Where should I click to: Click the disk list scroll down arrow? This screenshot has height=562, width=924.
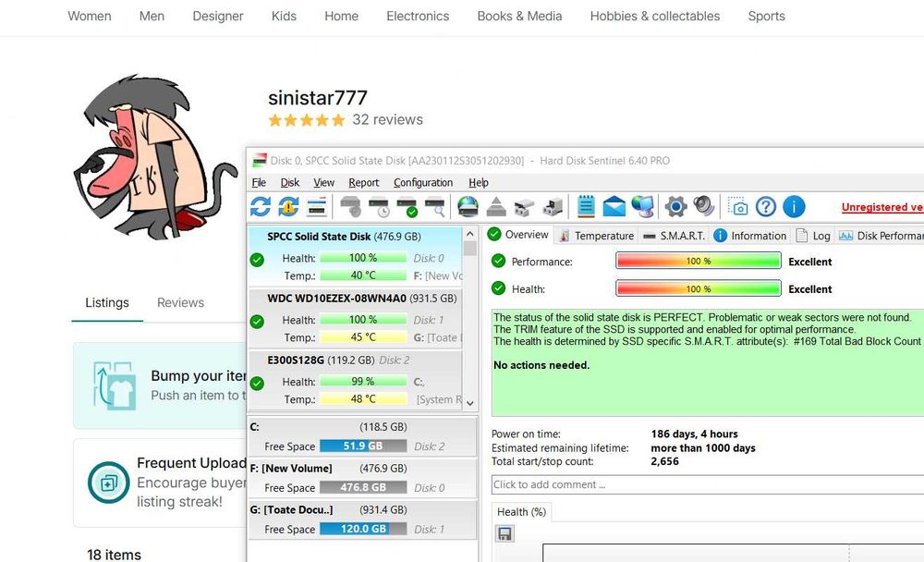(469, 403)
